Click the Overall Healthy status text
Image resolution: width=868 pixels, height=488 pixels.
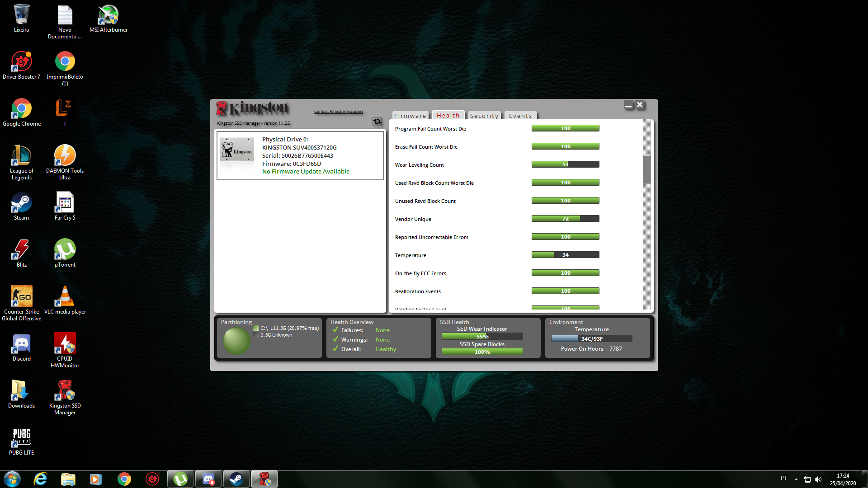click(x=386, y=349)
